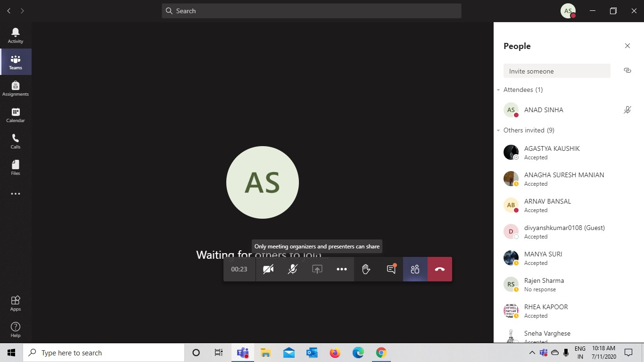Toggle the participants panel

pos(415,269)
